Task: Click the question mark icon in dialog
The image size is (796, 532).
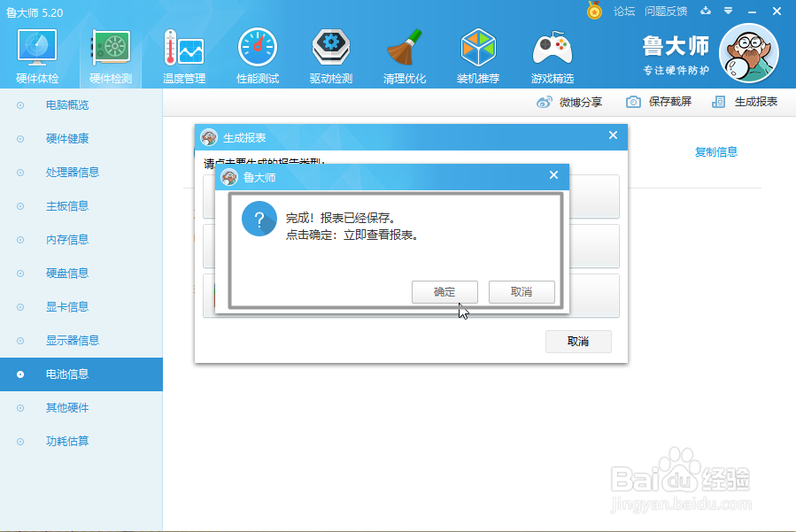Action: [x=259, y=219]
